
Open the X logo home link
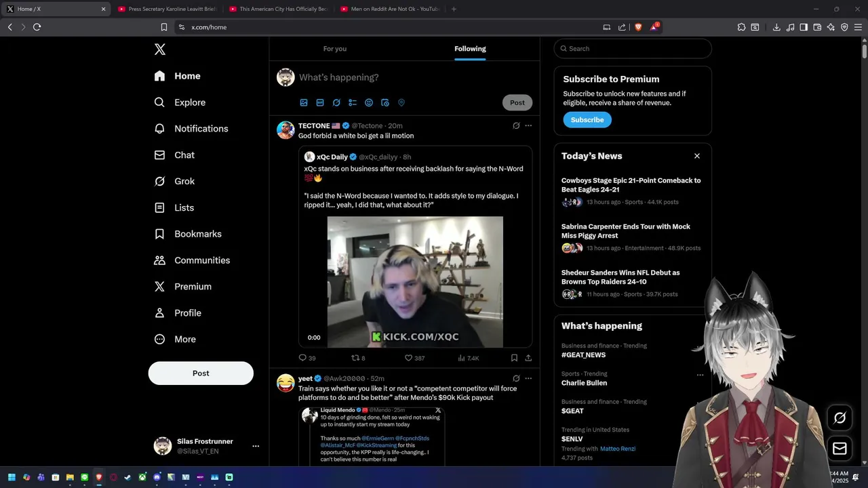pyautogui.click(x=160, y=49)
